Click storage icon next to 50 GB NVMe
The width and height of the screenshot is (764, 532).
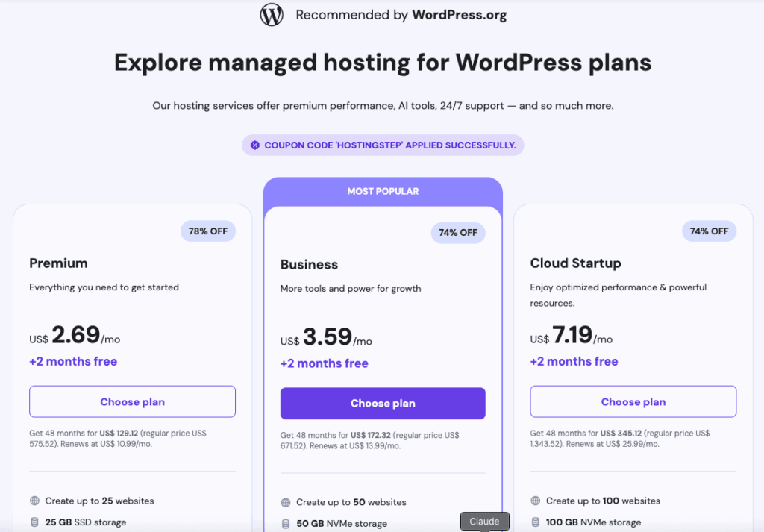coord(286,524)
